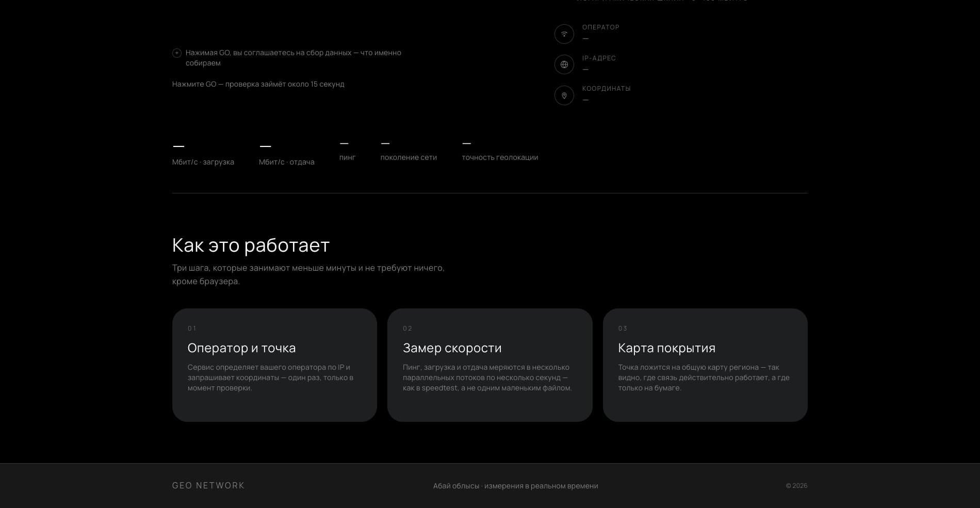
Task: Click the GEO NETWORK footer logo
Action: tap(208, 485)
